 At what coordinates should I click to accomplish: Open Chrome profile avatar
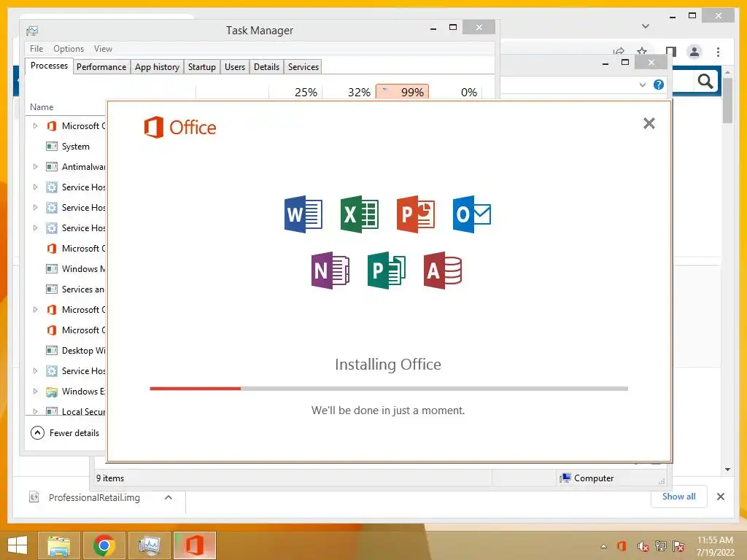694,52
